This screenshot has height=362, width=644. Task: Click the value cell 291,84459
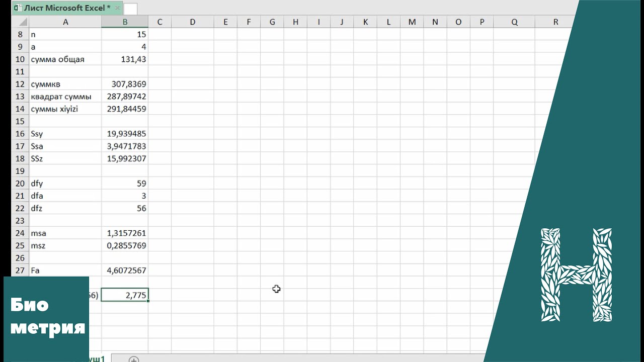point(125,109)
